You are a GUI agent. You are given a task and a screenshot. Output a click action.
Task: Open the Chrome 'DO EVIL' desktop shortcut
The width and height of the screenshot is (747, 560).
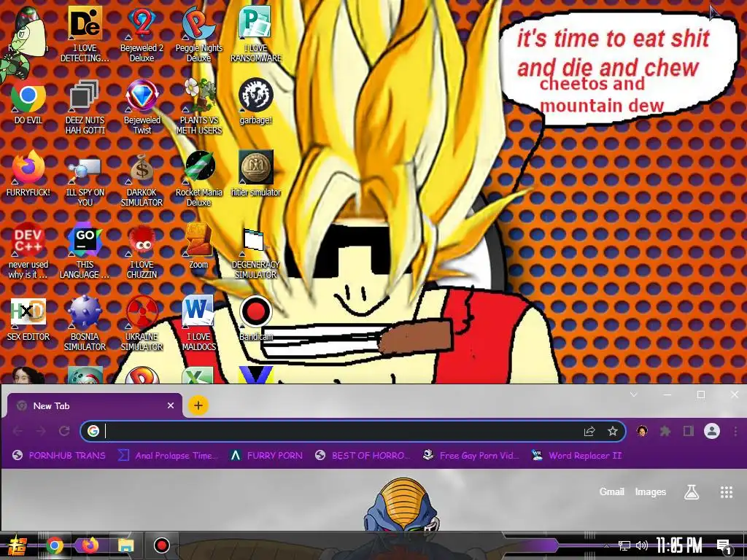click(28, 103)
